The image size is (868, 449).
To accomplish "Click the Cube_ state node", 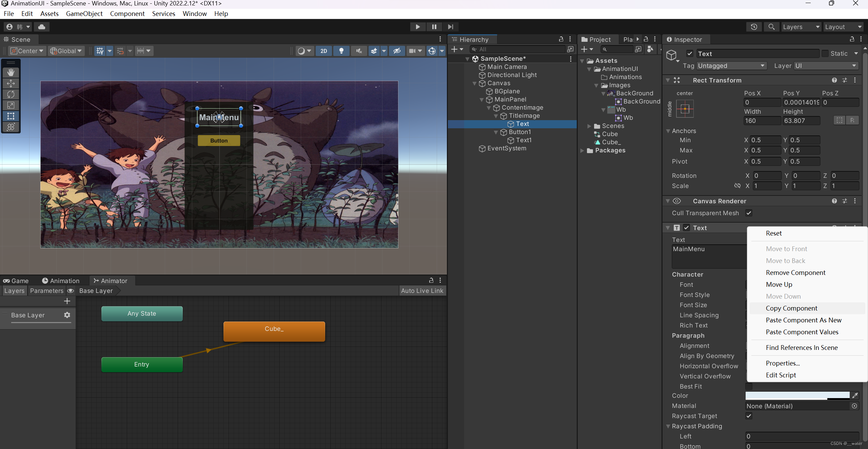I will pyautogui.click(x=274, y=331).
